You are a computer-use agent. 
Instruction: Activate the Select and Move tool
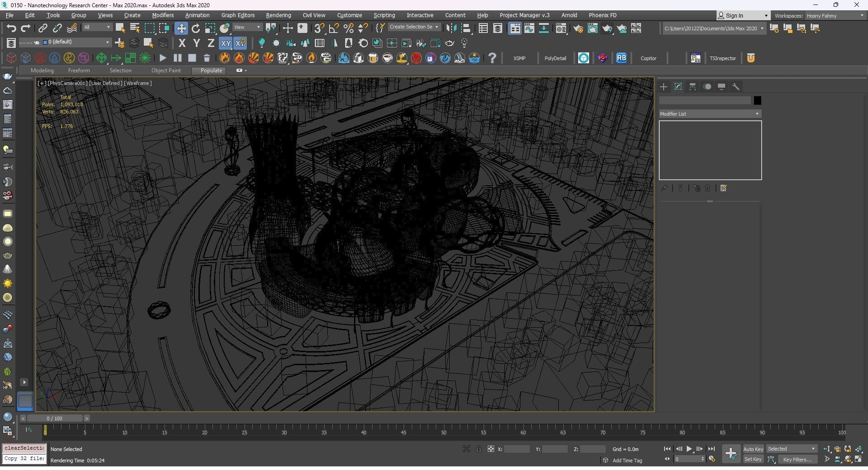(181, 28)
